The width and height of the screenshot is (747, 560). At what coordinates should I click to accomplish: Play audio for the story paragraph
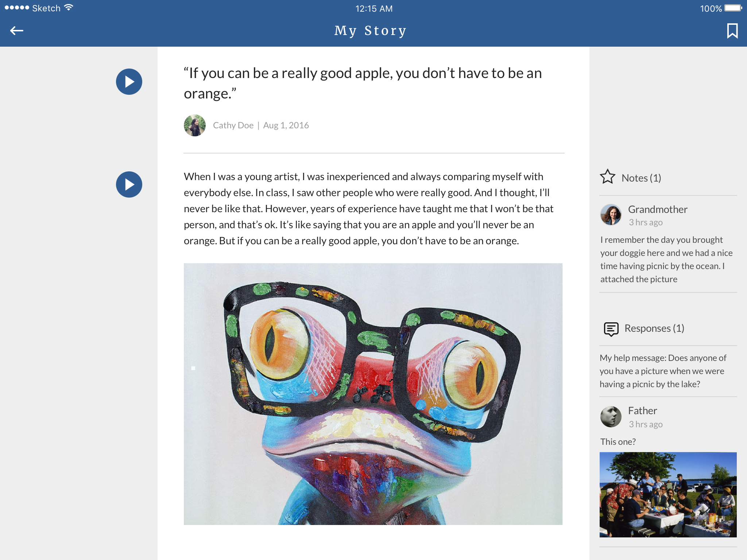(x=129, y=184)
